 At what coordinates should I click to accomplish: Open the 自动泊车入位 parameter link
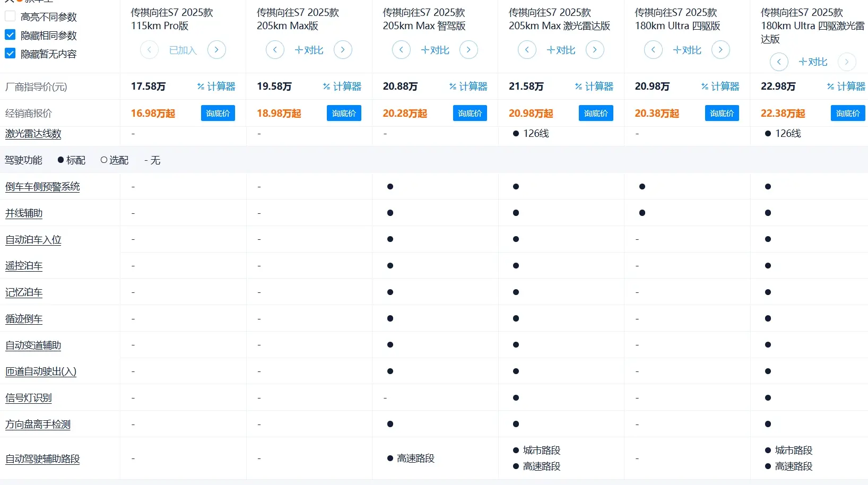tap(33, 240)
